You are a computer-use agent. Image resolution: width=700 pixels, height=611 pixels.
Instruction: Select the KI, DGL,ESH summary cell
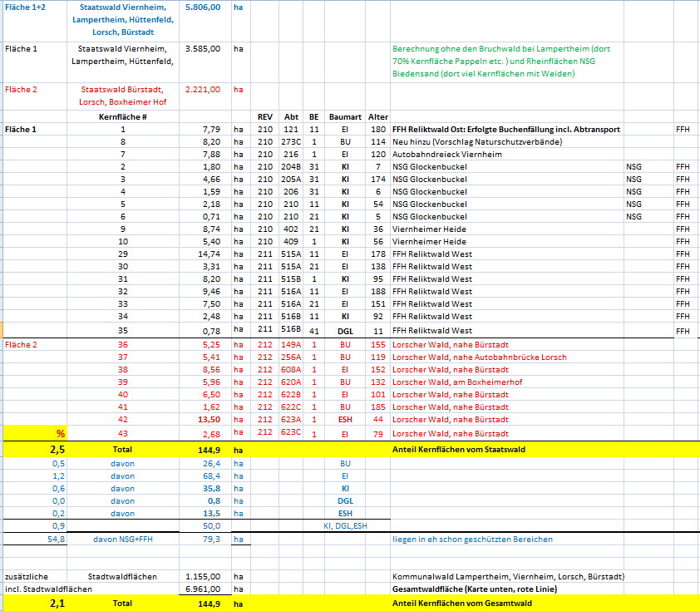click(345, 525)
